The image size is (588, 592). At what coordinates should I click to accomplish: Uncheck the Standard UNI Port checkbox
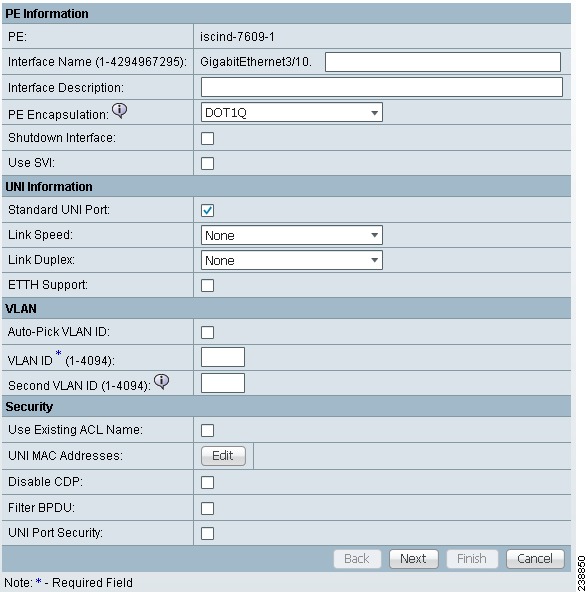pos(207,210)
